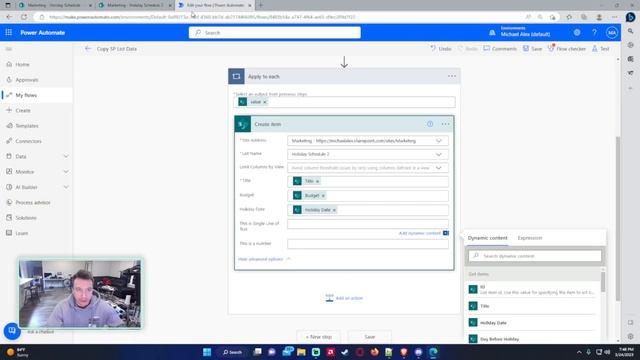Viewport: 640px width, 360px height.
Task: Expand the Site Address dropdown
Action: click(439, 141)
